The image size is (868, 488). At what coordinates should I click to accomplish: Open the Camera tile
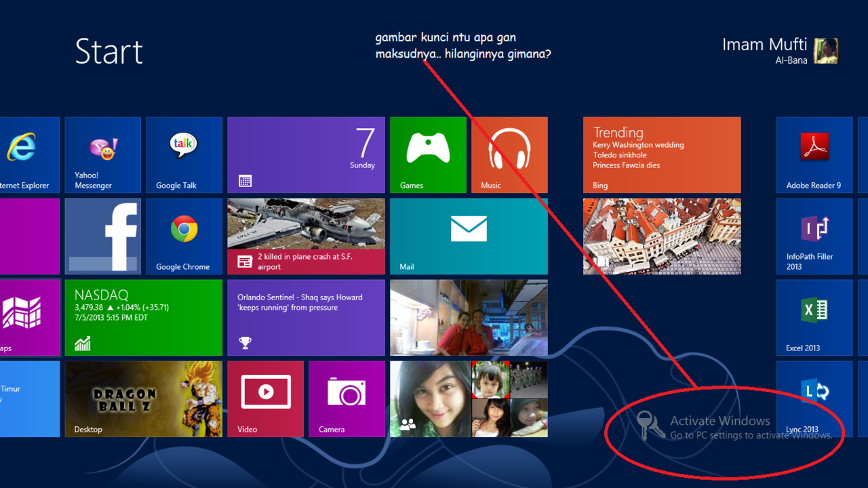(x=347, y=399)
